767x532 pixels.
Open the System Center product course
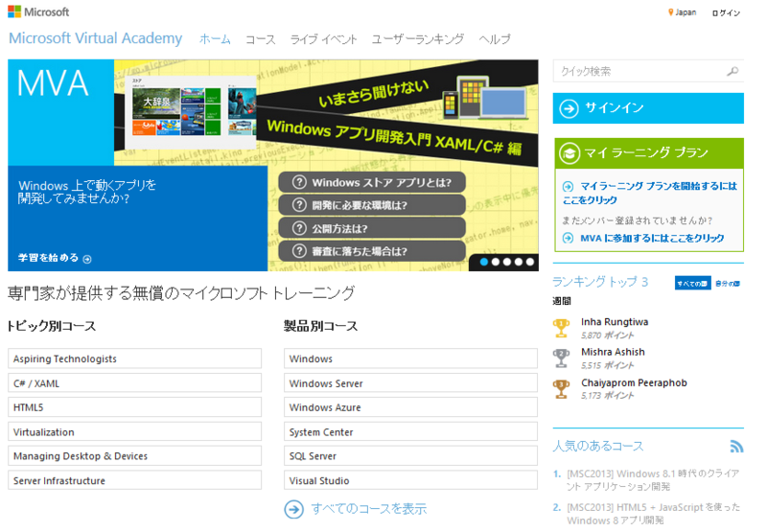tap(410, 431)
